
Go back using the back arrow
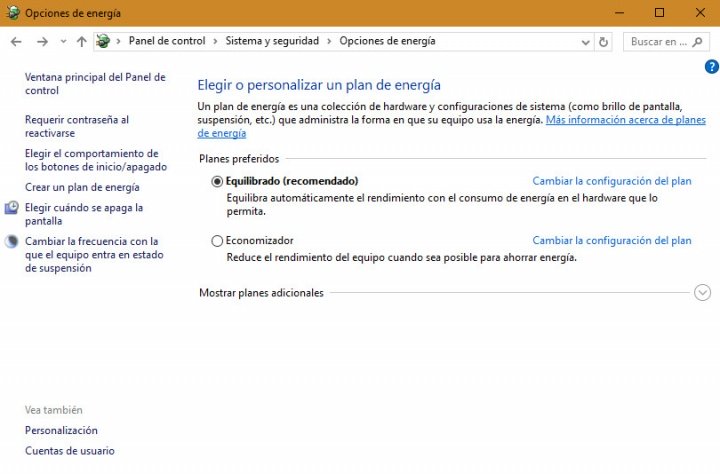coord(16,42)
